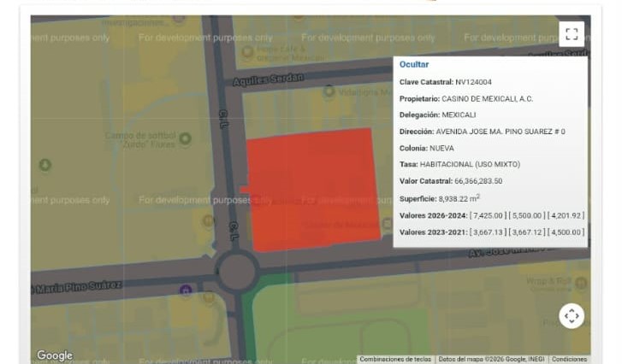This screenshot has height=364, width=622.
Task: Click the Delegación MEXICALI text
Action: click(437, 114)
